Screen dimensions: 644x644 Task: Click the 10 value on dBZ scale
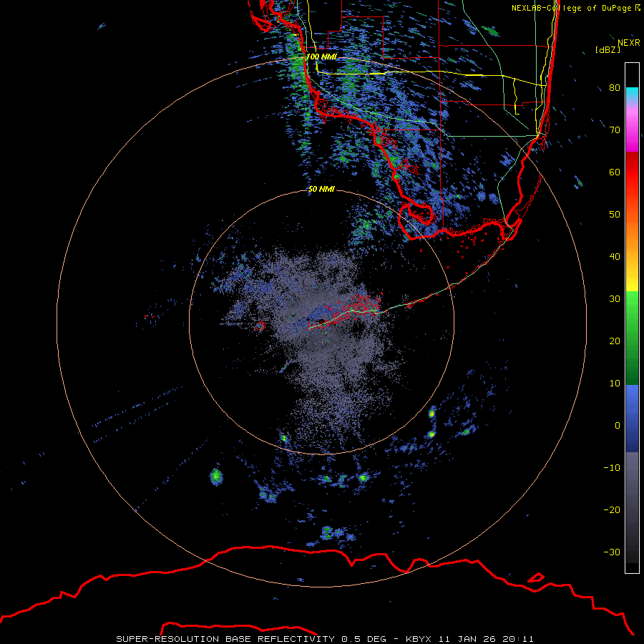pos(615,384)
